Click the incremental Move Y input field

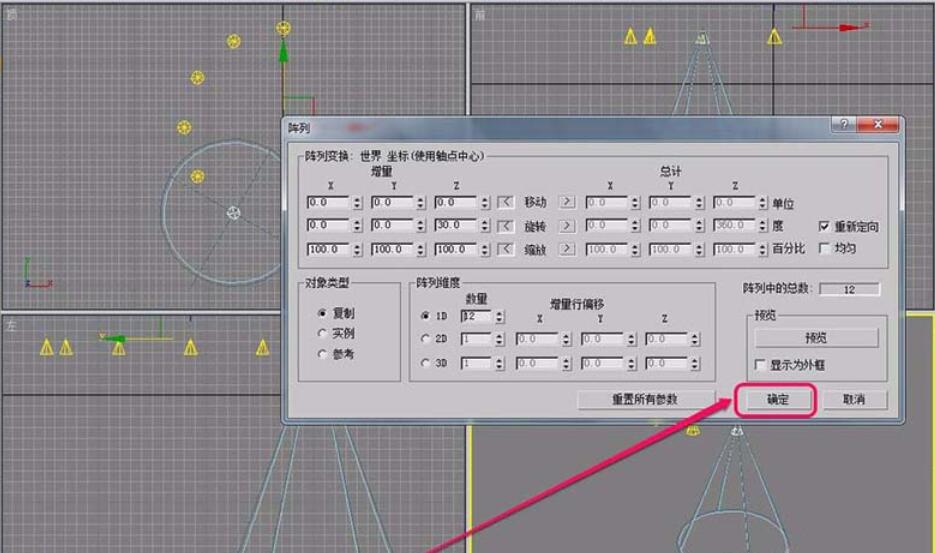[x=392, y=203]
